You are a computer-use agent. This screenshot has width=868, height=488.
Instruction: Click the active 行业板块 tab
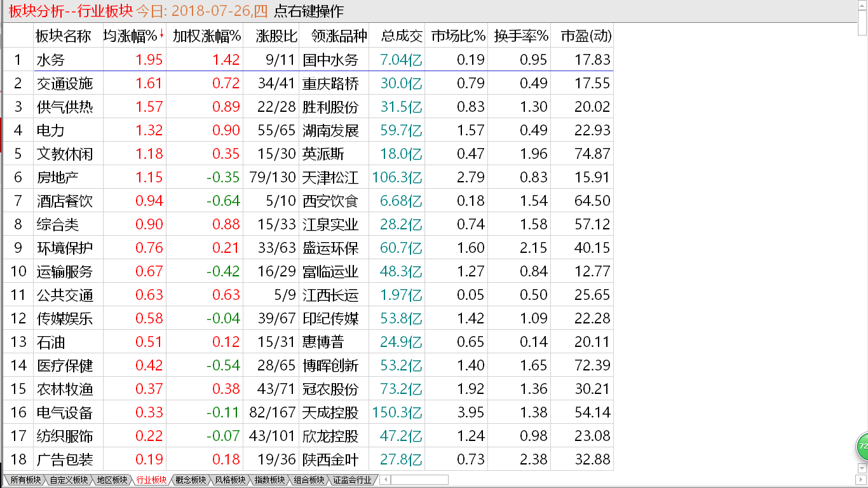click(151, 480)
